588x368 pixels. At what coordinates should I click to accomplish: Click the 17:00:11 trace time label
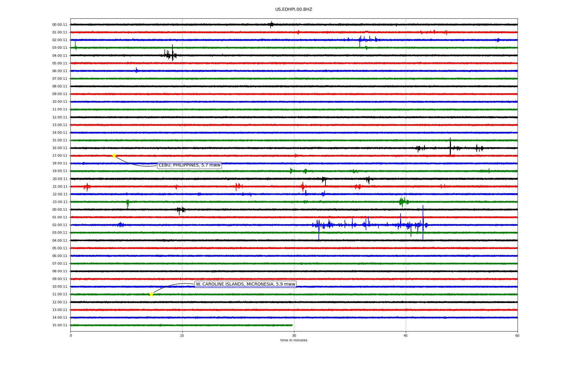(x=60, y=156)
